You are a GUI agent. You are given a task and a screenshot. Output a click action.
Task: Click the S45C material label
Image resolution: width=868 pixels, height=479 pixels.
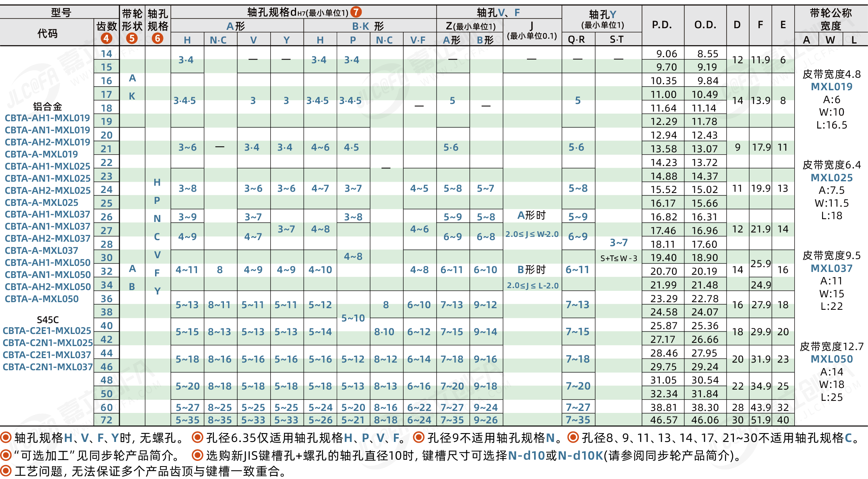(48, 320)
